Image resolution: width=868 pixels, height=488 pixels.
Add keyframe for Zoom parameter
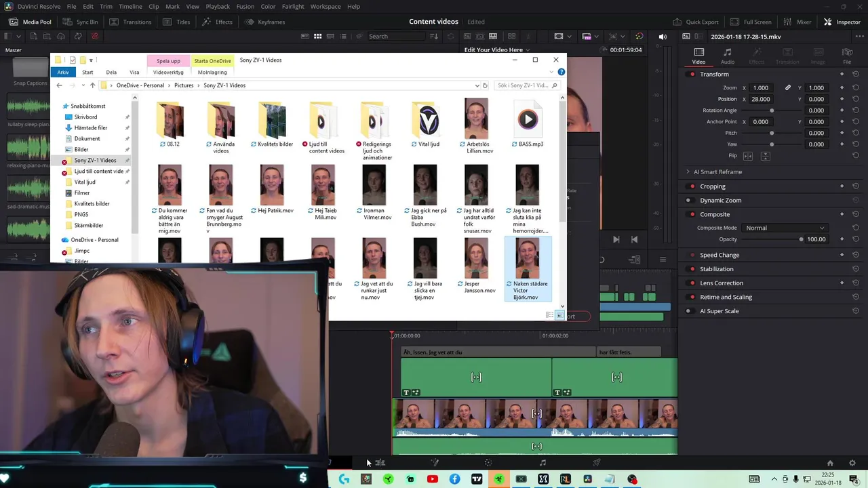[842, 87]
